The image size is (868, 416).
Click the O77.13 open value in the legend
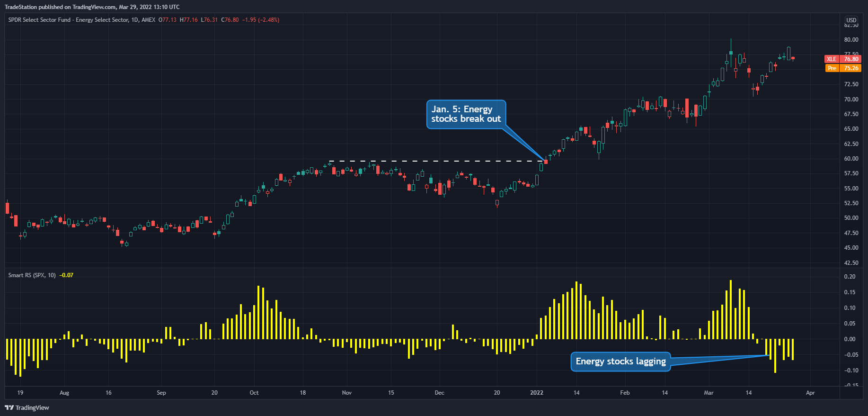click(x=168, y=20)
